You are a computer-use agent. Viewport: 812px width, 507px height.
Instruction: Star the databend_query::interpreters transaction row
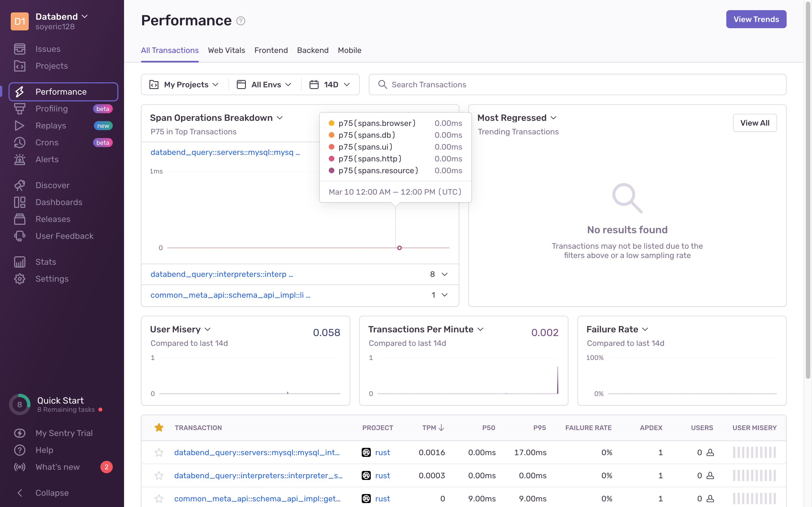[159, 475]
